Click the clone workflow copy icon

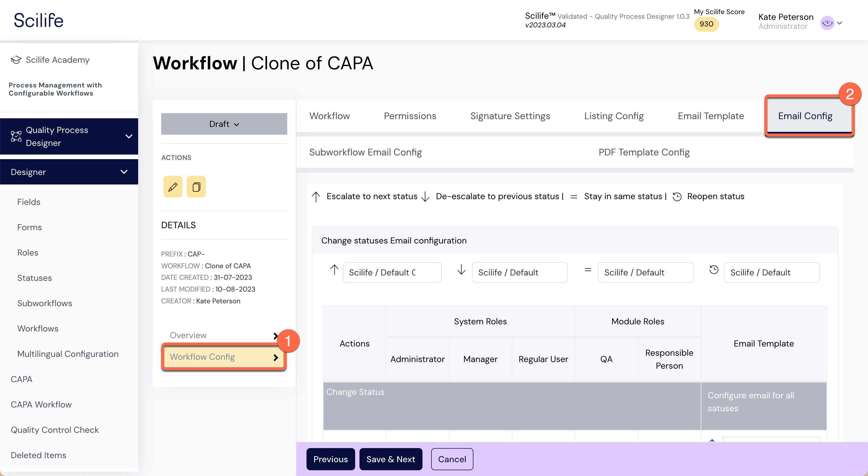tap(196, 186)
